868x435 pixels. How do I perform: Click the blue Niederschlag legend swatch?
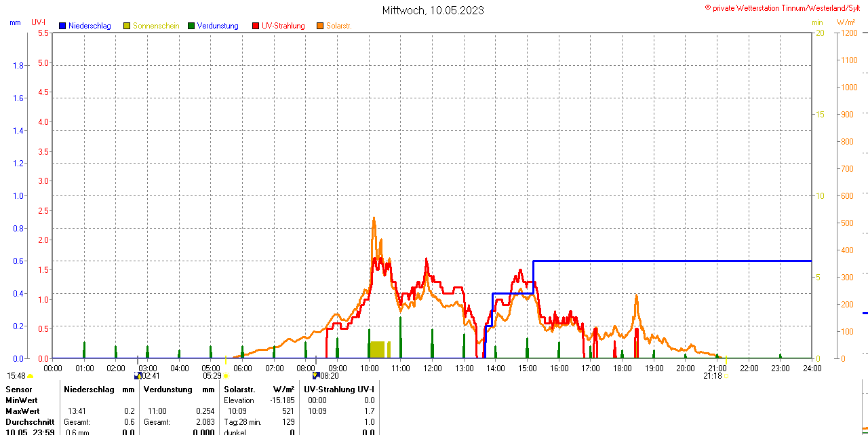click(62, 26)
